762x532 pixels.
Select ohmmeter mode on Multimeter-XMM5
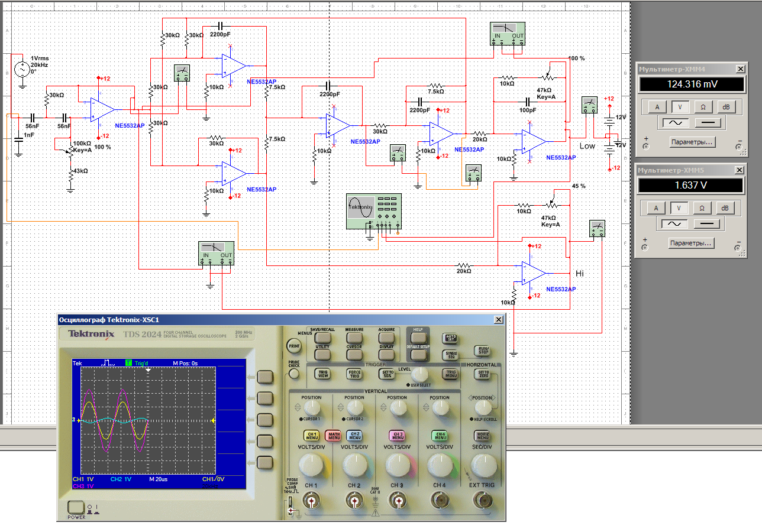(x=702, y=208)
